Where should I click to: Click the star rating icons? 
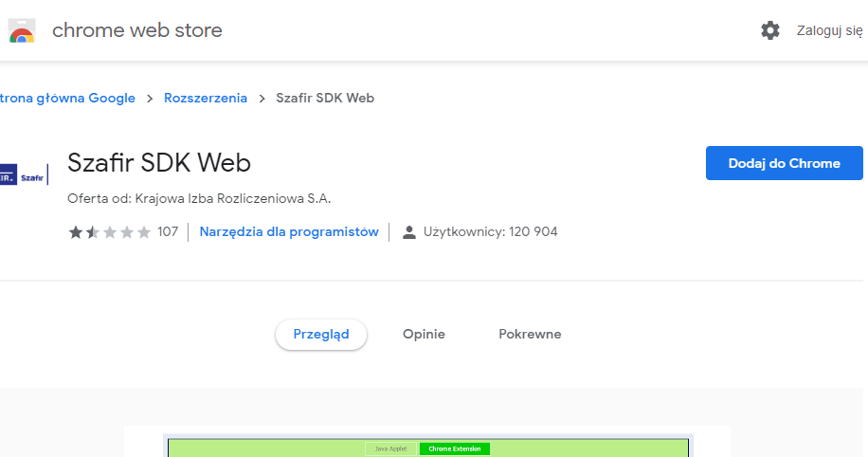[x=110, y=232]
